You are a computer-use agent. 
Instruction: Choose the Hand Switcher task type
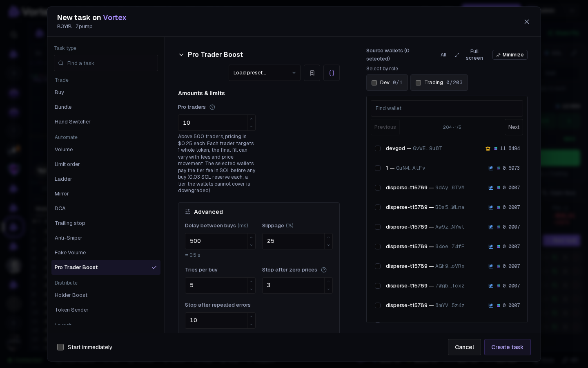(x=106, y=122)
